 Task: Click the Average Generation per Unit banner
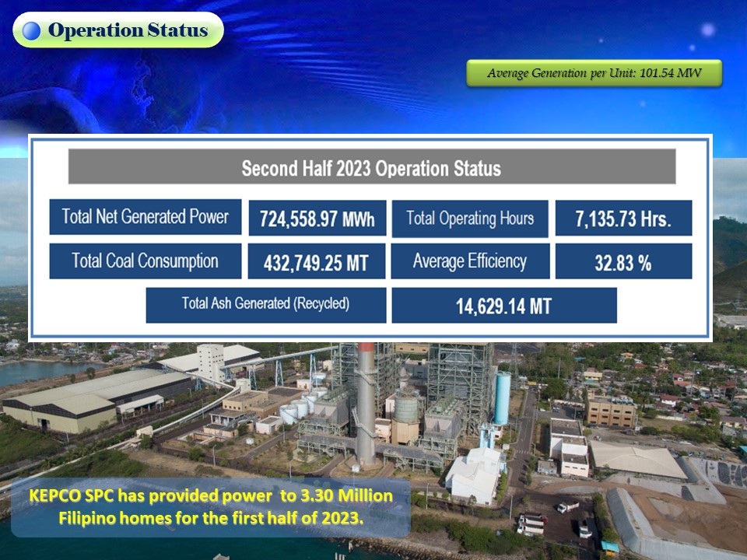click(594, 73)
